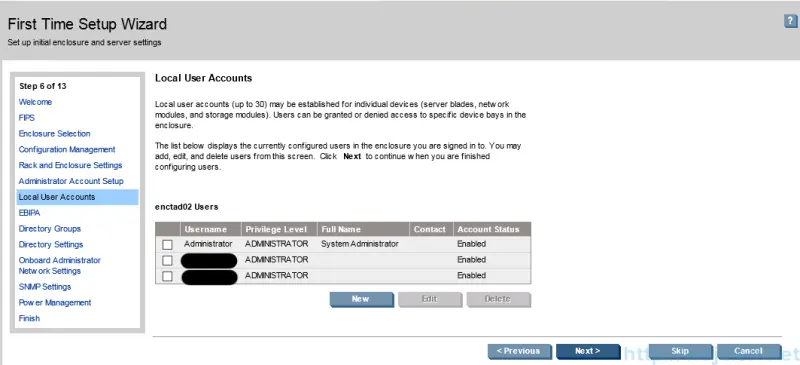This screenshot has width=800, height=365.
Task: Select the third user row checkbox
Action: [167, 277]
